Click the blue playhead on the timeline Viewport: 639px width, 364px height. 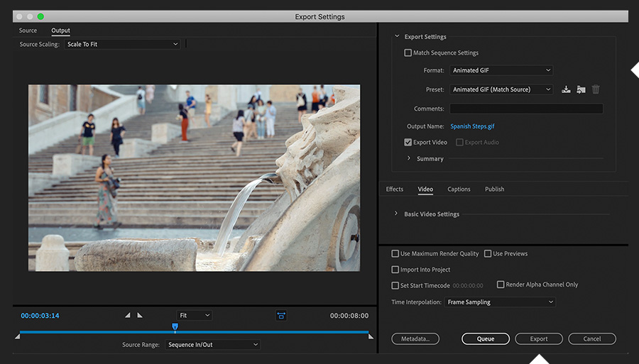pyautogui.click(x=175, y=327)
